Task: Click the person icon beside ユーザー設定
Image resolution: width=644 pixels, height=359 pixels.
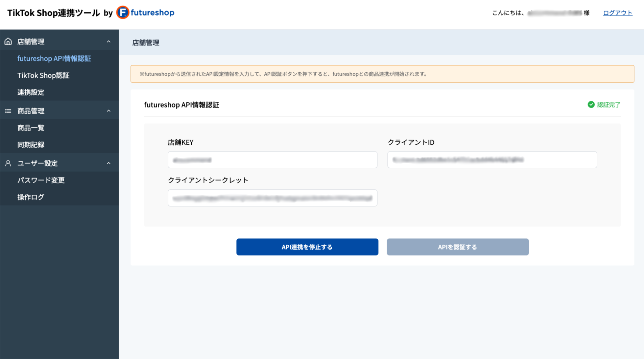Action: coord(8,163)
